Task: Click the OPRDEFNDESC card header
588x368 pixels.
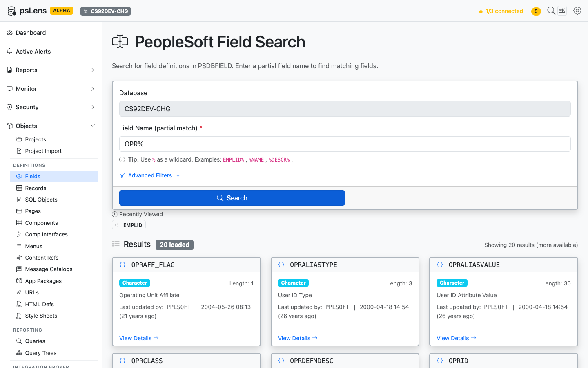Action: pos(345,361)
